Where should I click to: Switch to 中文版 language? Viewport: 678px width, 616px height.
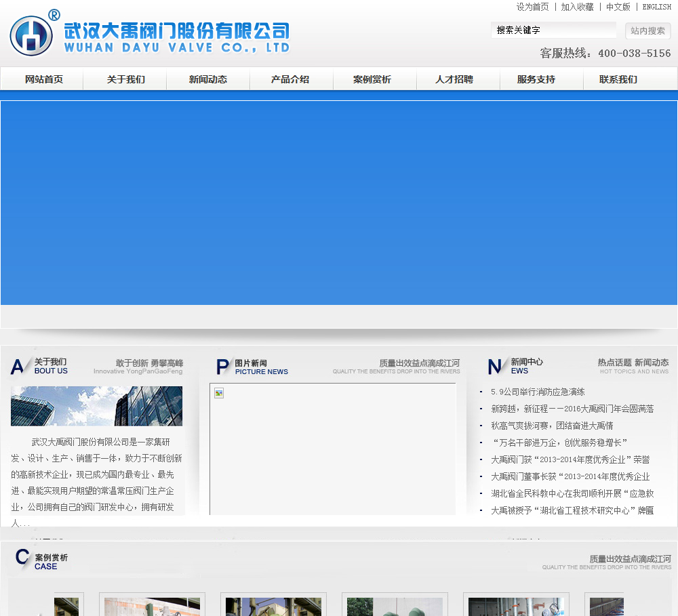pyautogui.click(x=618, y=7)
